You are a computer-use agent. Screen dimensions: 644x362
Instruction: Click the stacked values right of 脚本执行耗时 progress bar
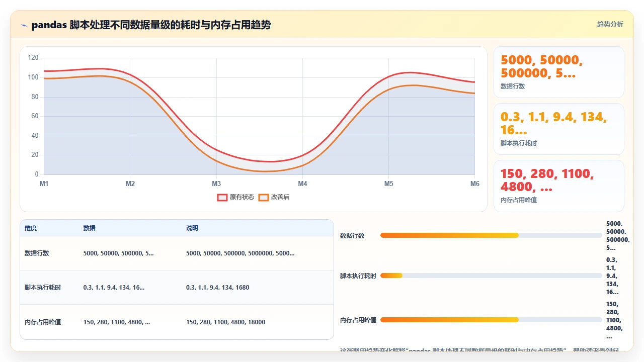pyautogui.click(x=612, y=276)
